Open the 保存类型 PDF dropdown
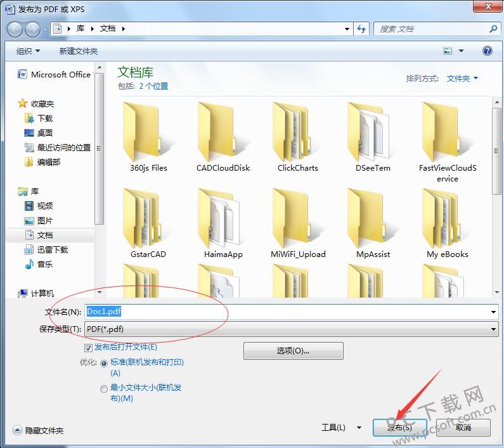This screenshot has height=448, width=504. tap(291, 329)
